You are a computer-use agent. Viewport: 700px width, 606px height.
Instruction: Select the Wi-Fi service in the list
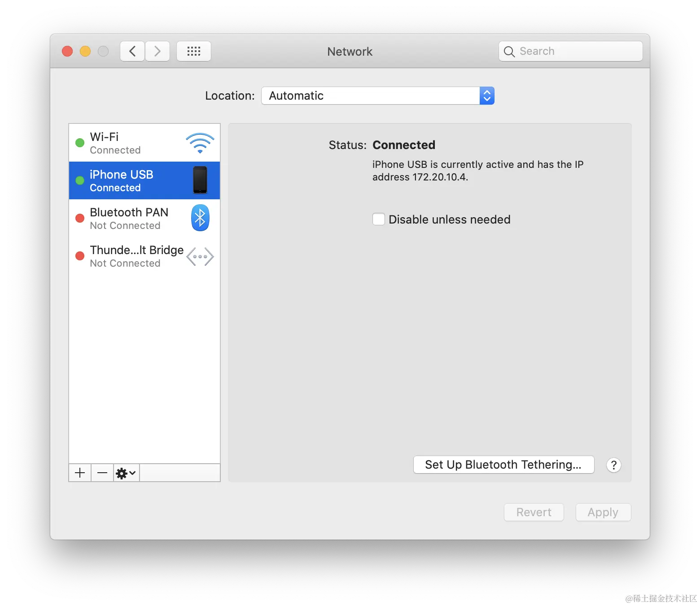point(144,143)
